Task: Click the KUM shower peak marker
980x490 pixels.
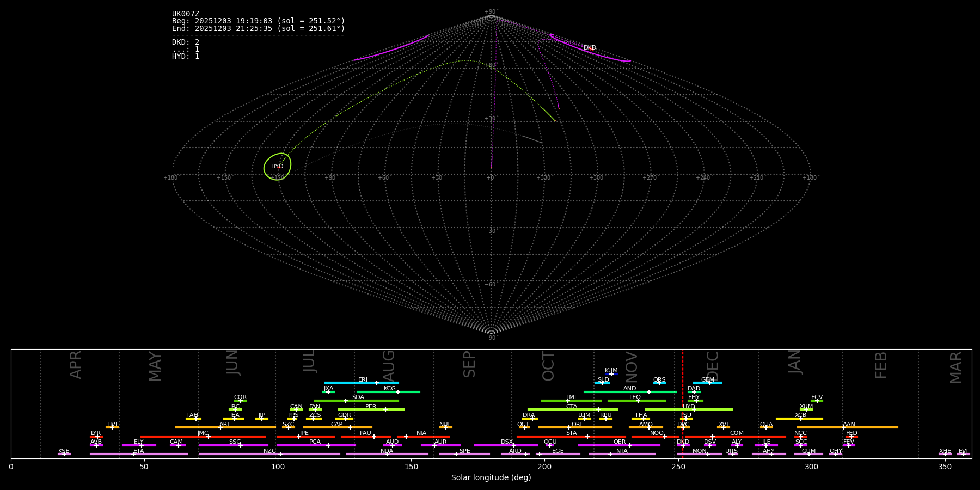Action: pos(611,374)
